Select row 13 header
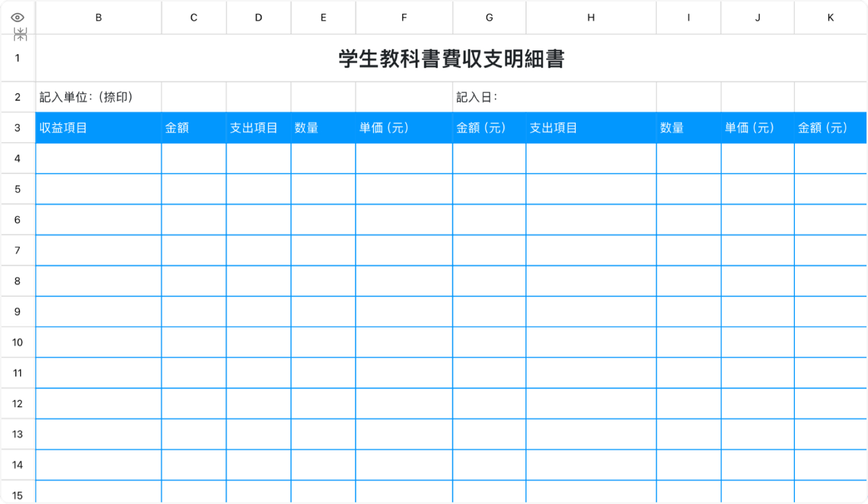868x504 pixels. (17, 435)
